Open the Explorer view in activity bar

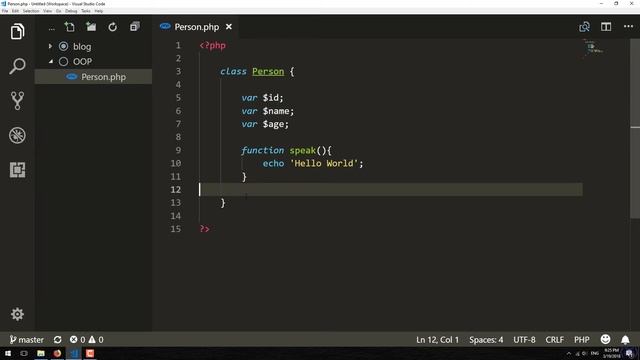[x=17, y=31]
